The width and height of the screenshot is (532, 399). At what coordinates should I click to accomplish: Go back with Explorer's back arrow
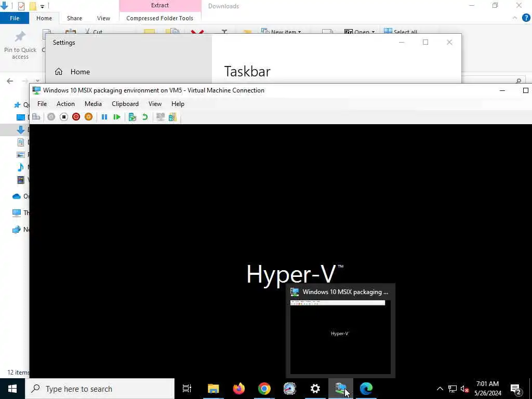10,81
